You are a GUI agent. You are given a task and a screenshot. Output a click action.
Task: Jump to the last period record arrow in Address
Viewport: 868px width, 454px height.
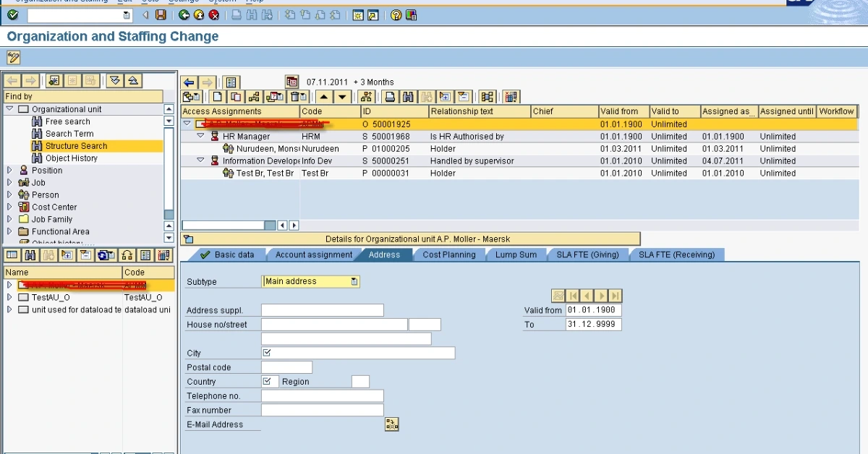(x=616, y=296)
